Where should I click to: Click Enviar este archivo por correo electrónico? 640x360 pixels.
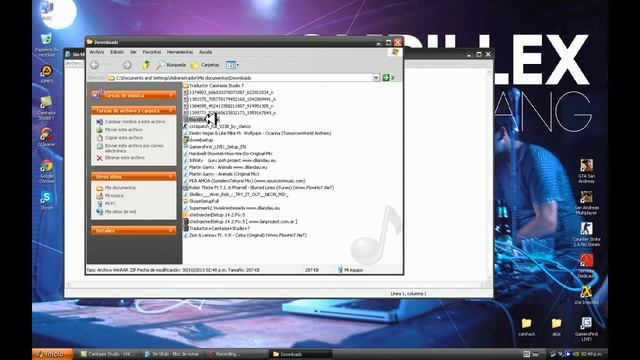[134, 148]
